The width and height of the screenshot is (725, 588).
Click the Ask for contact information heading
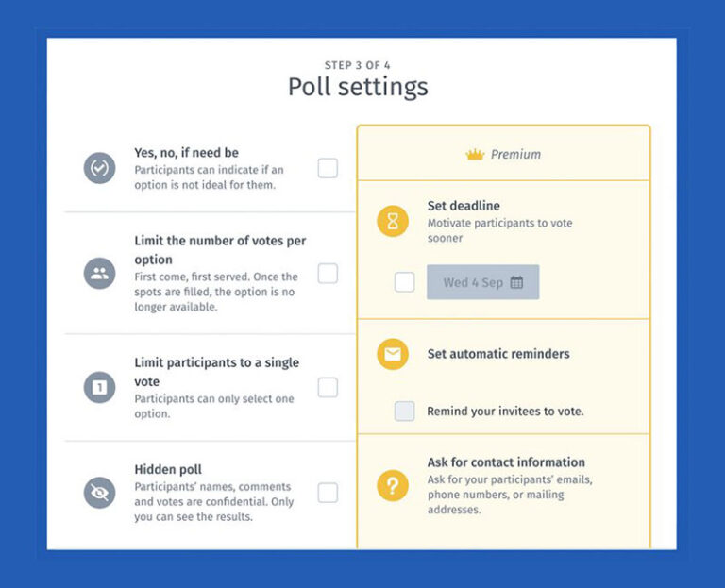tap(506, 462)
